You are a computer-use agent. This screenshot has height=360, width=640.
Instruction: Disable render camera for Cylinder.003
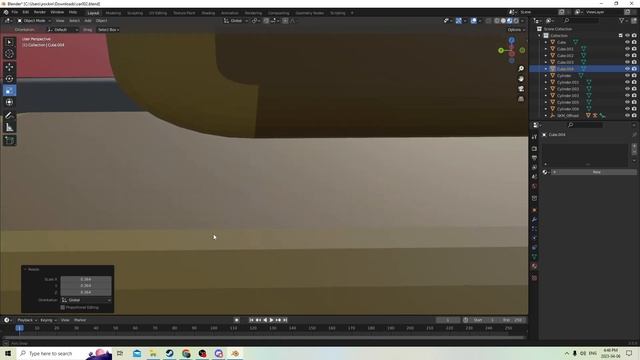pyautogui.click(x=634, y=96)
